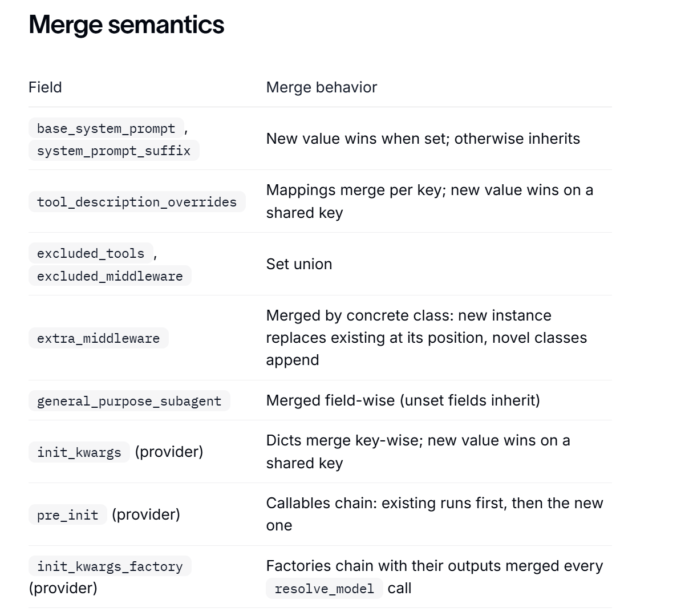Select the init_kwargs code label

pyautogui.click(x=79, y=452)
